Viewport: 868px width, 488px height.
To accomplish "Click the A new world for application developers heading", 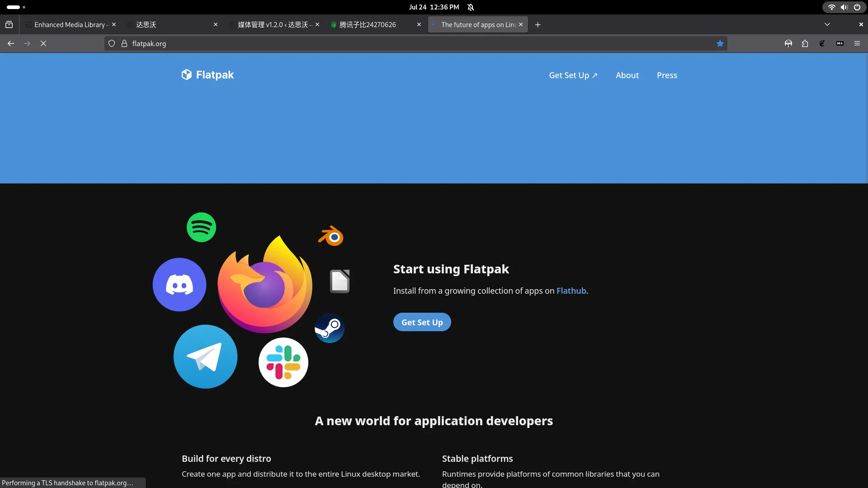I will [x=434, y=421].
